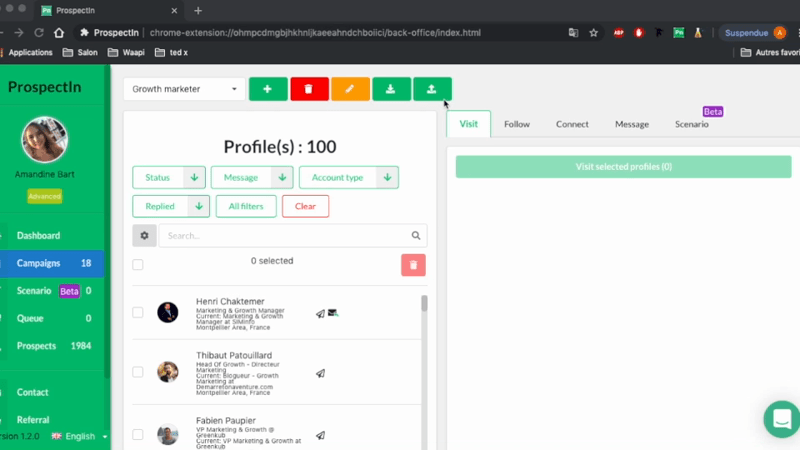Open Referral in the sidebar
The height and width of the screenshot is (450, 800).
coord(33,420)
